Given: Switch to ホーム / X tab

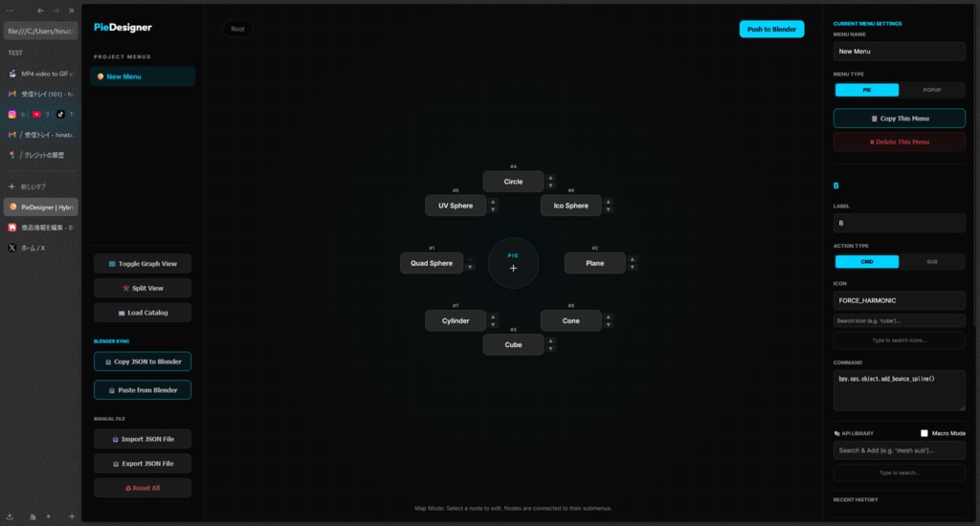Looking at the screenshot, I should pyautogui.click(x=40, y=248).
